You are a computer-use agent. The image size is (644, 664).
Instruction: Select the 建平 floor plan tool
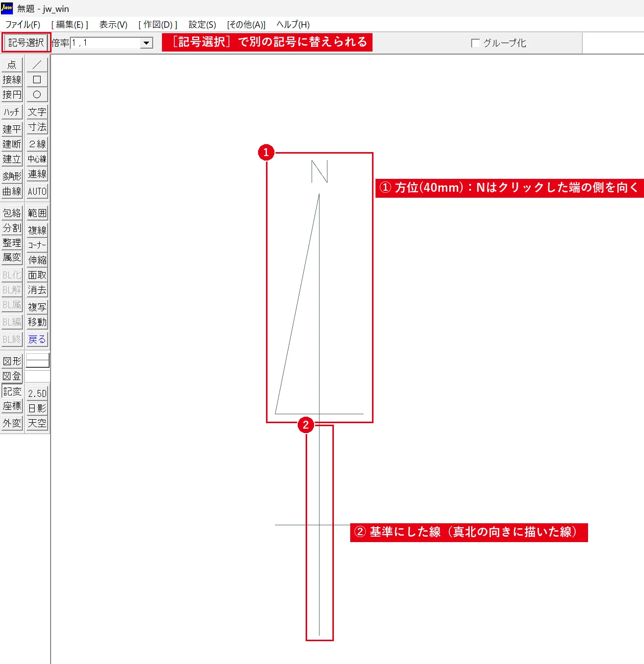[12, 129]
